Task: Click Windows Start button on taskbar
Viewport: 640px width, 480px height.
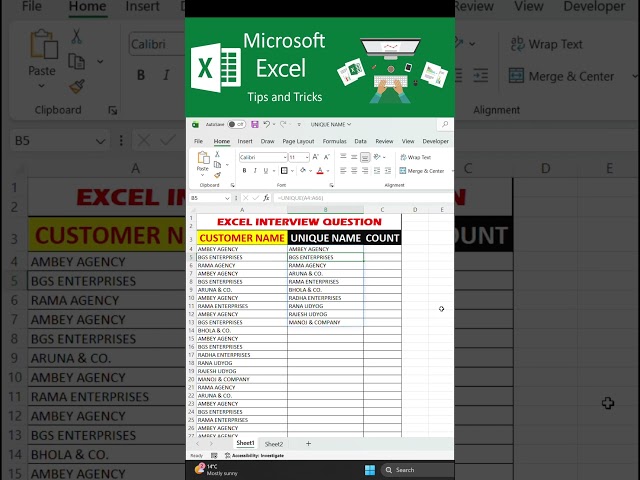Action: click(x=370, y=470)
